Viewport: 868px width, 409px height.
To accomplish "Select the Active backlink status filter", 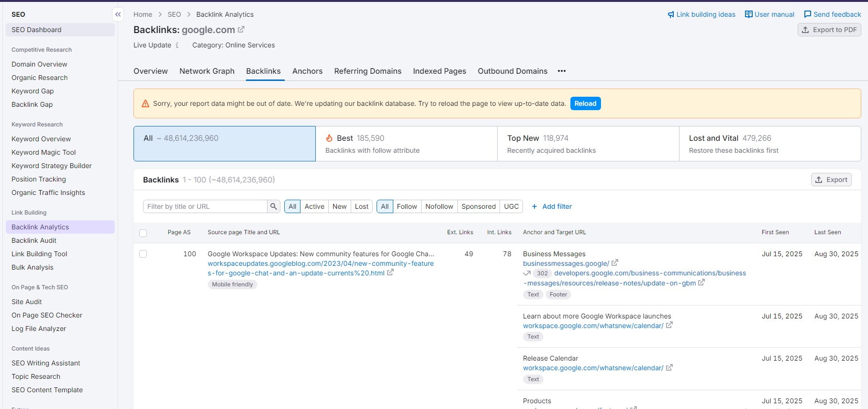I will pos(314,206).
